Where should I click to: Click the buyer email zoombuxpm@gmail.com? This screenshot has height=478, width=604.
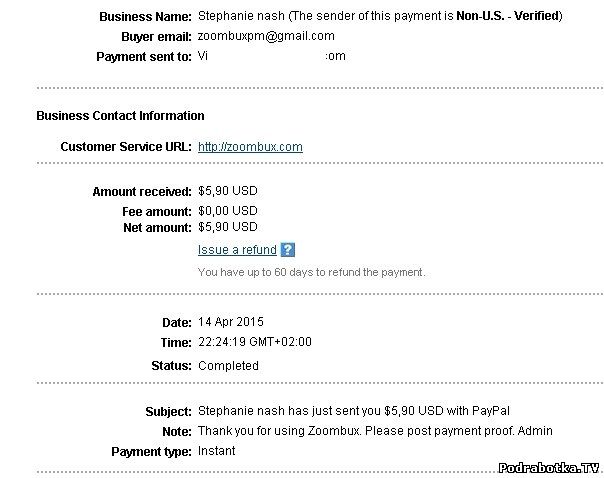tap(266, 36)
